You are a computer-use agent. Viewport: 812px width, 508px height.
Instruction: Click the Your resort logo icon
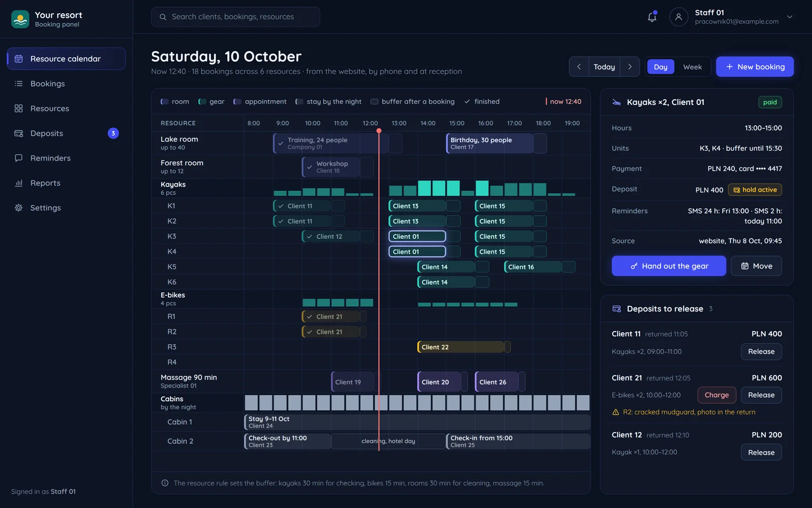[20, 19]
